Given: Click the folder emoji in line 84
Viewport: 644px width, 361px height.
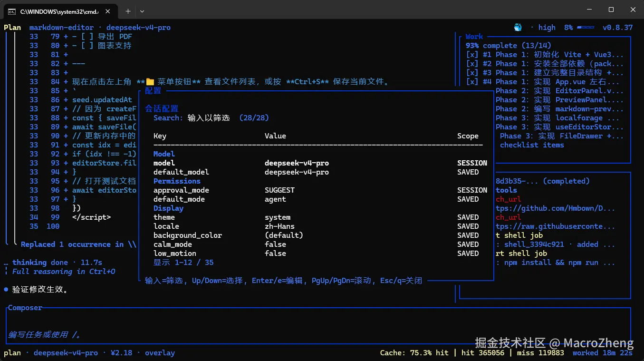Looking at the screenshot, I should [150, 82].
